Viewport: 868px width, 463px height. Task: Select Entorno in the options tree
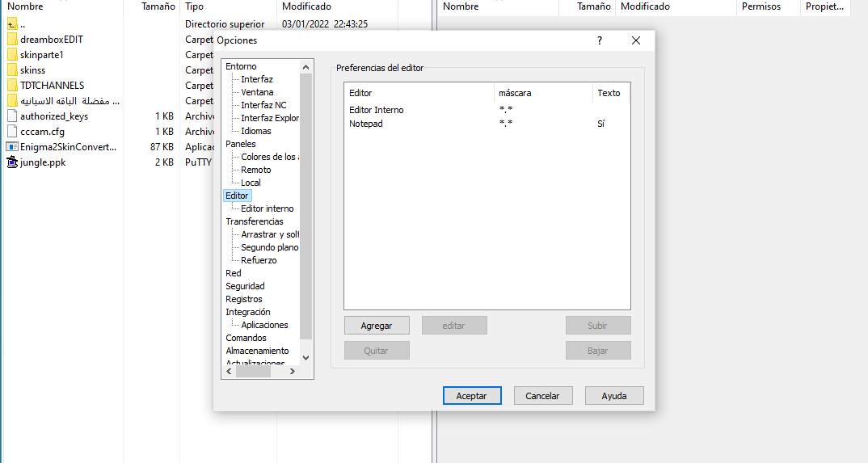[x=241, y=66]
